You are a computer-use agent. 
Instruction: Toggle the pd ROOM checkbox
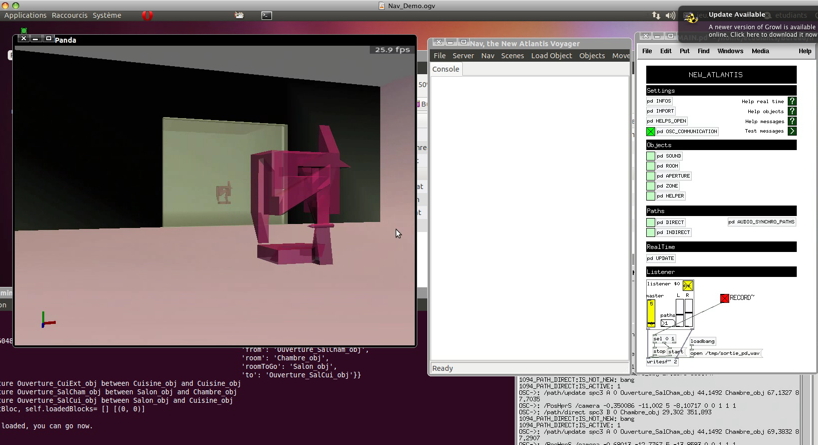click(650, 166)
